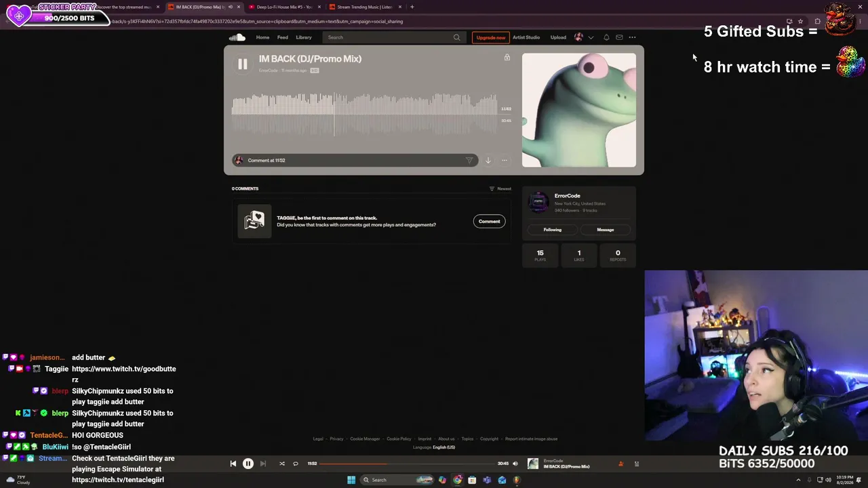The width and height of the screenshot is (868, 488).
Task: Change language via English (US)
Action: coord(443,447)
